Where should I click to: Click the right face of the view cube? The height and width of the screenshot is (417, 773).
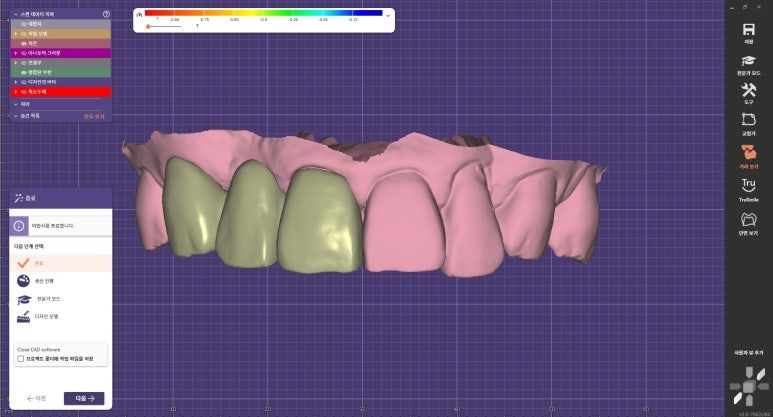tap(762, 387)
